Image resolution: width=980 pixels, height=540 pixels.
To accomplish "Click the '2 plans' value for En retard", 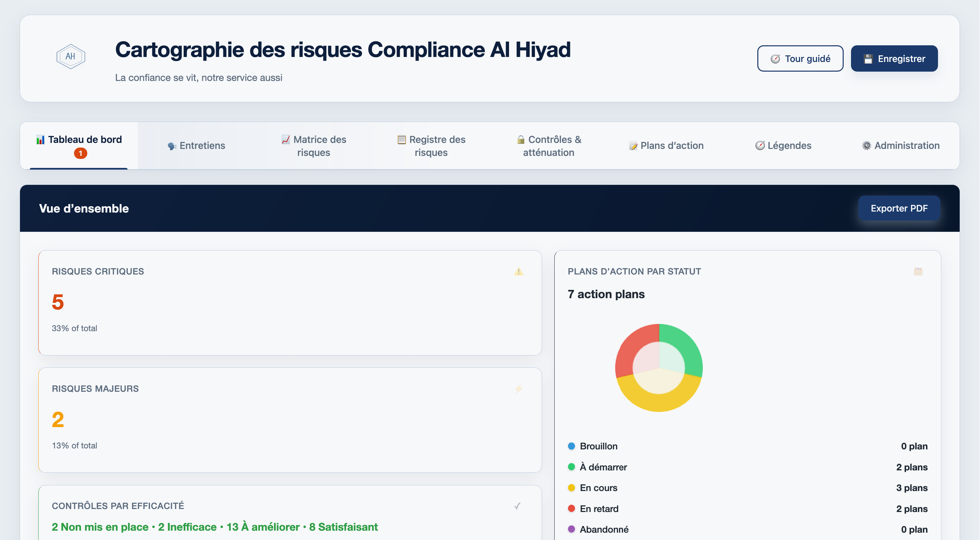I will [912, 509].
